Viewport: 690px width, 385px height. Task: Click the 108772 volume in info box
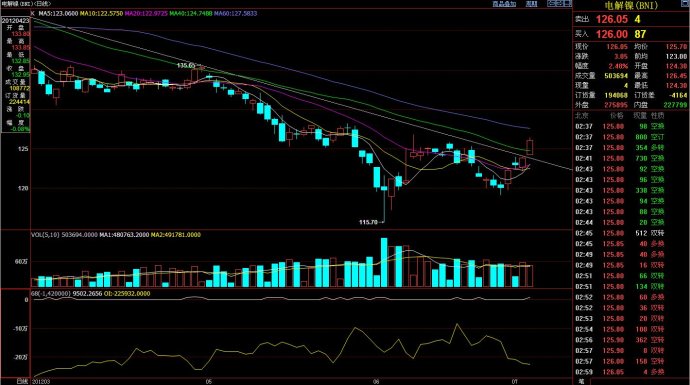[x=19, y=88]
